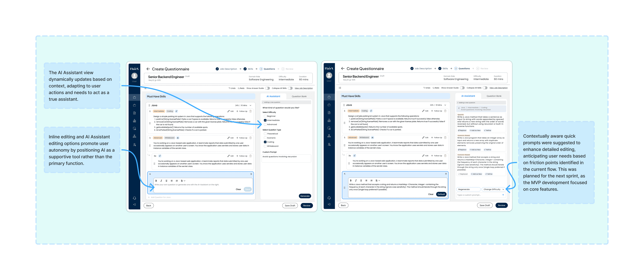
Task: Click bar chart icon in right mockup sidebar
Action: (329, 120)
